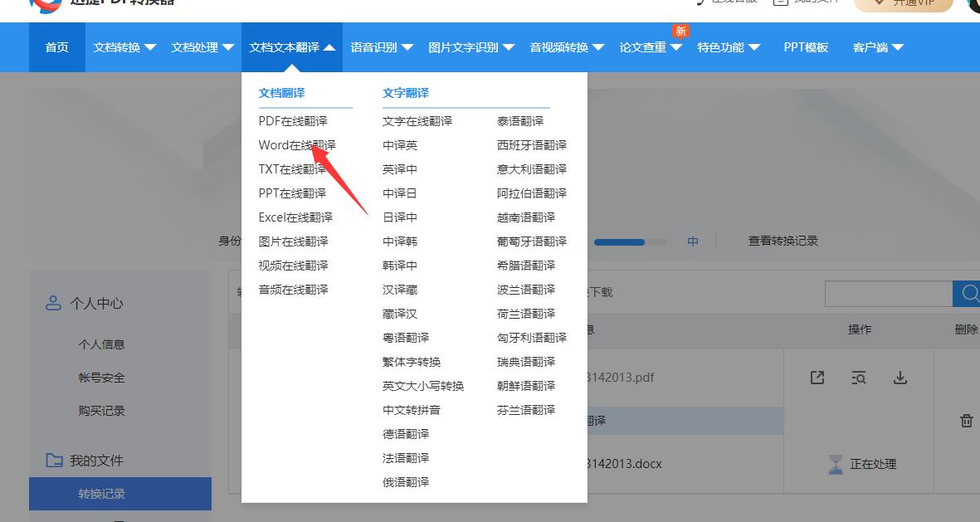Viewport: 980px width, 522px height.
Task: Open 藏译汉 translation
Action: coord(400,314)
